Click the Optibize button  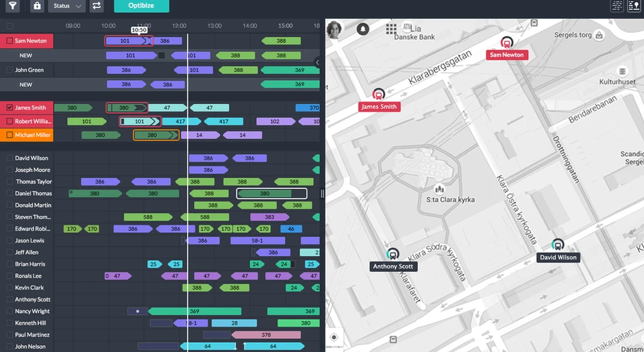[141, 5]
